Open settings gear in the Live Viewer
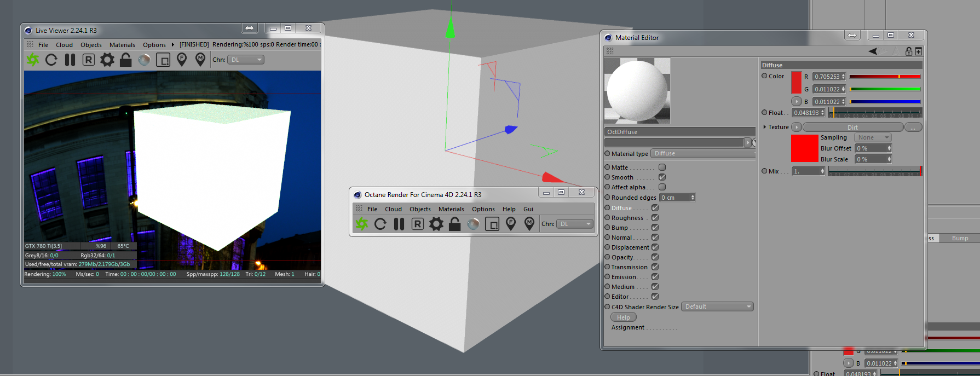The height and width of the screenshot is (376, 980). click(107, 60)
